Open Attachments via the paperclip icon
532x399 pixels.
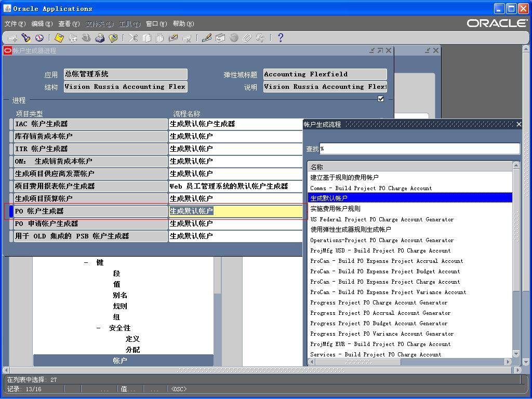(x=247, y=38)
